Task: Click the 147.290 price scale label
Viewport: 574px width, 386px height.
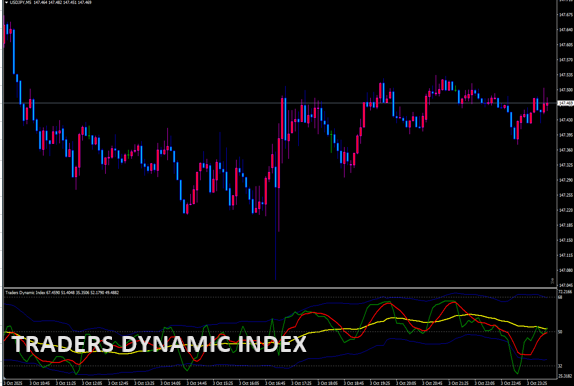Action: (566, 180)
